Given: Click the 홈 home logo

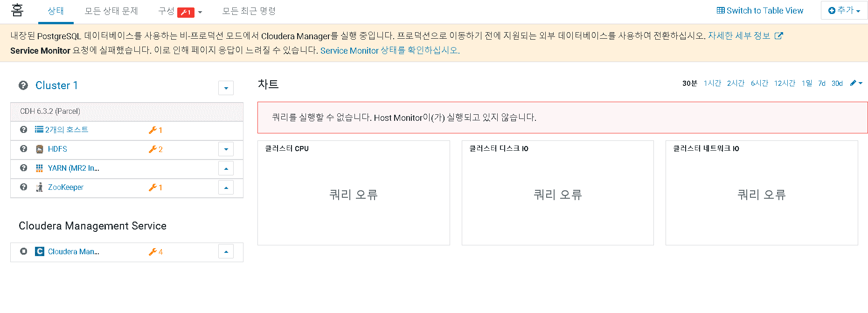Looking at the screenshot, I should [x=17, y=10].
